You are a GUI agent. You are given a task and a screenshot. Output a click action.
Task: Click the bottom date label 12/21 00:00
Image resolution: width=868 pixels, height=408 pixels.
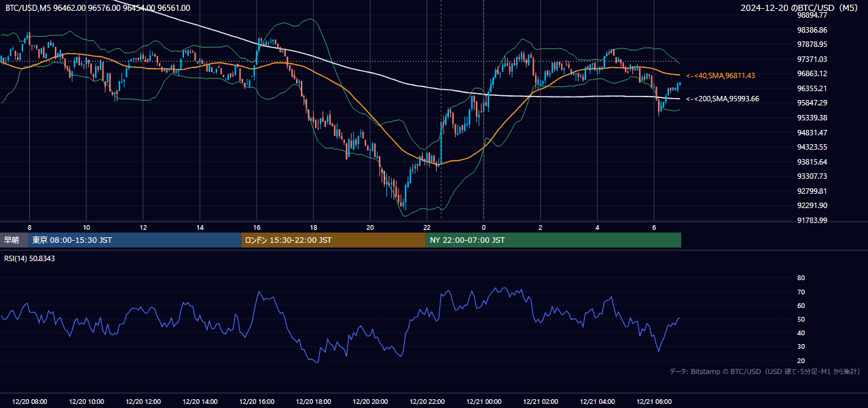(484, 402)
